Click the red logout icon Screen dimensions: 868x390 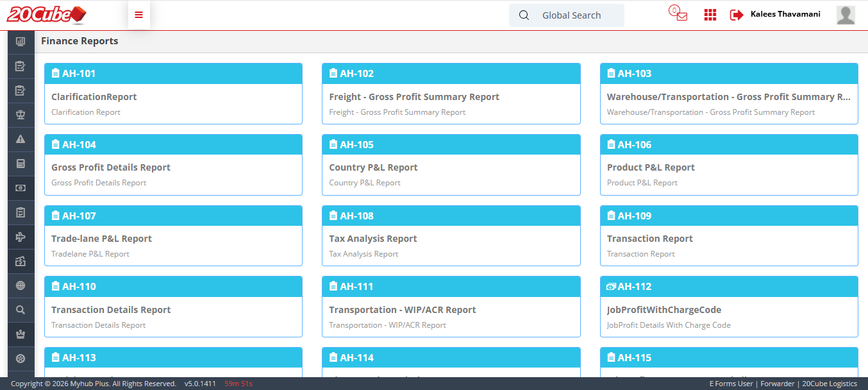735,13
